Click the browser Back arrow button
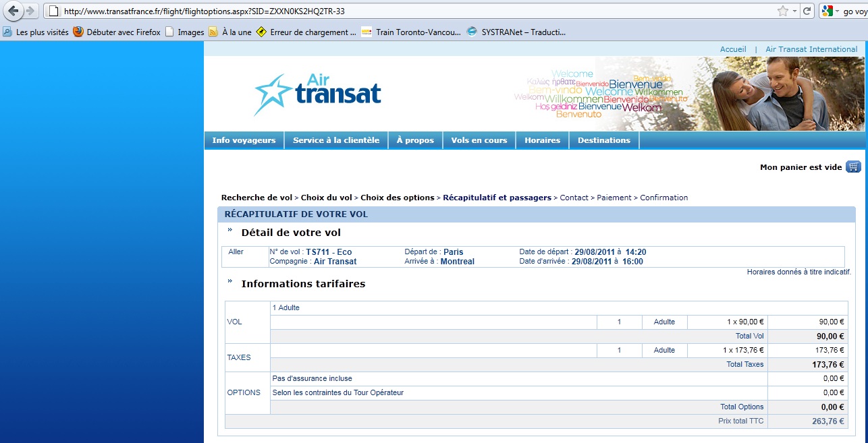The image size is (868, 443). click(x=13, y=11)
